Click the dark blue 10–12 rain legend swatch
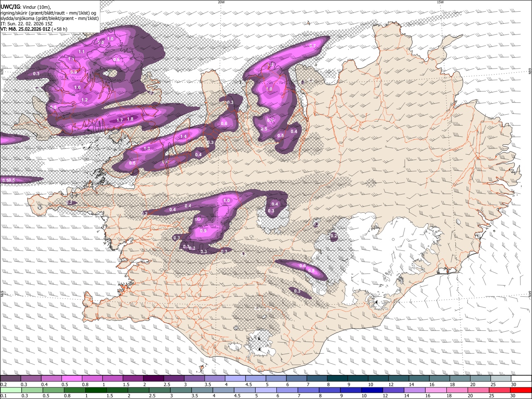532x399 pixels. pos(372,390)
